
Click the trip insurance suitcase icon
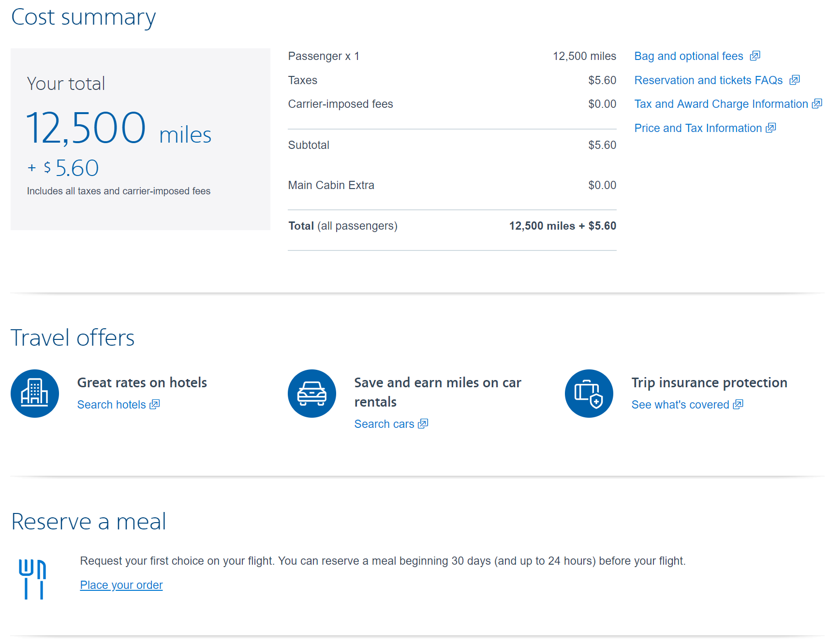coord(589,394)
